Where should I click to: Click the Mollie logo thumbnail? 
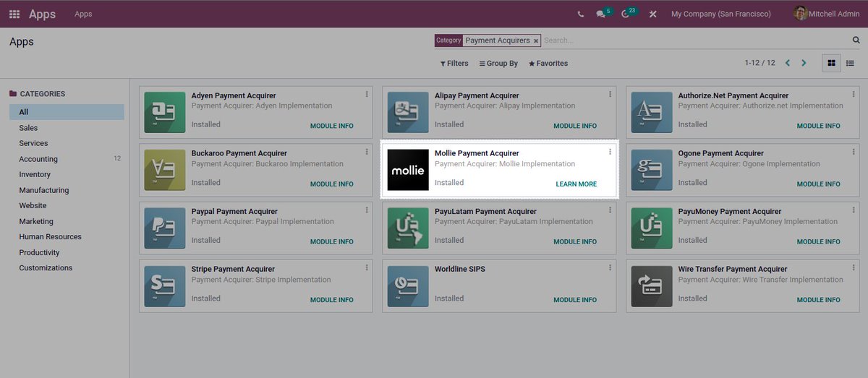(408, 170)
